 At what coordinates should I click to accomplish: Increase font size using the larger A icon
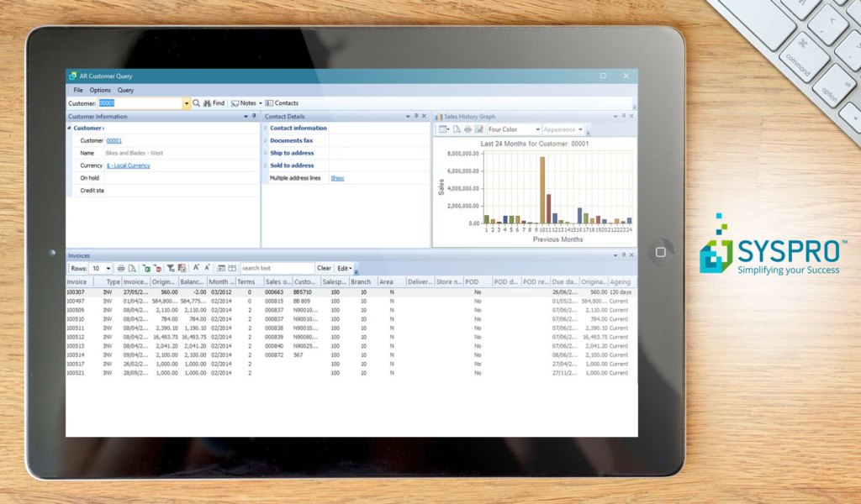(196, 268)
